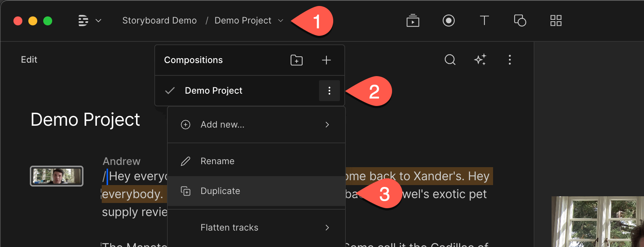Select the Text tool icon
This screenshot has width=644, height=247.
coord(484,20)
